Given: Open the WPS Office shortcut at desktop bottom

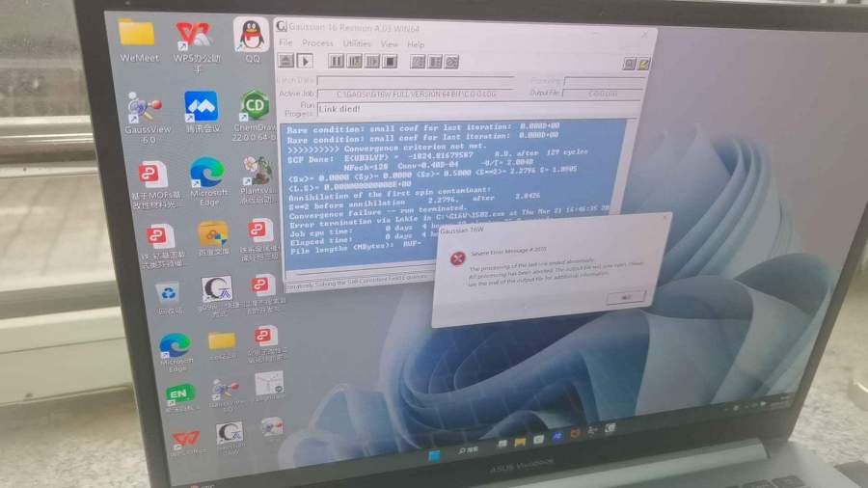Looking at the screenshot, I should [x=185, y=444].
